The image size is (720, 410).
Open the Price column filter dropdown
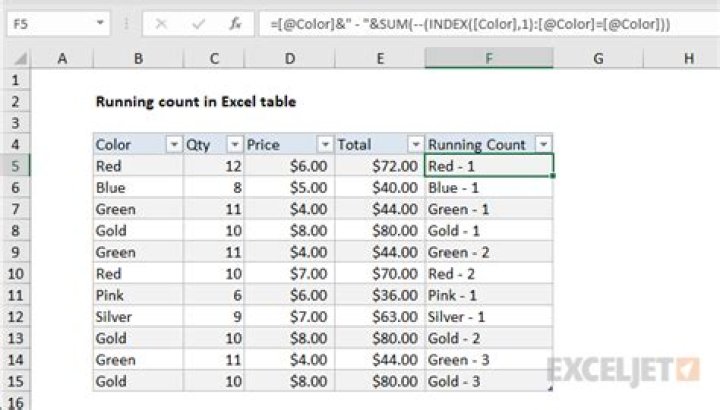pyautogui.click(x=324, y=144)
